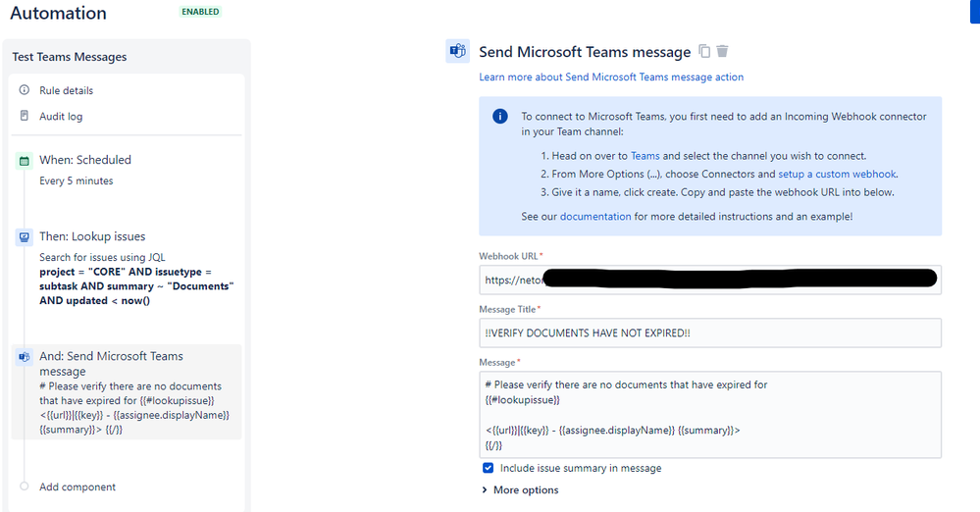980x512 pixels.
Task: Select the When: Scheduled trigger
Action: pos(85,160)
